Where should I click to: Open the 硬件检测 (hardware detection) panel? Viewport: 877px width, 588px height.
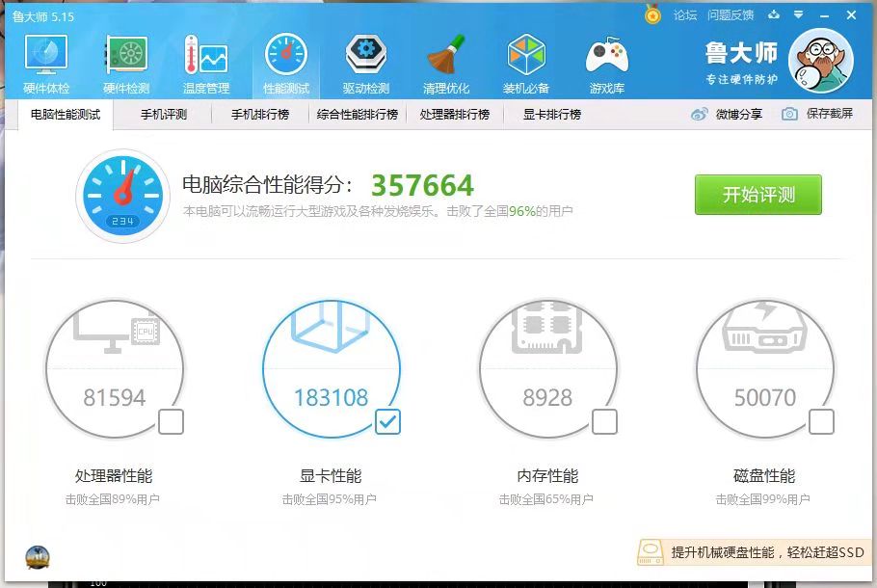[x=125, y=61]
